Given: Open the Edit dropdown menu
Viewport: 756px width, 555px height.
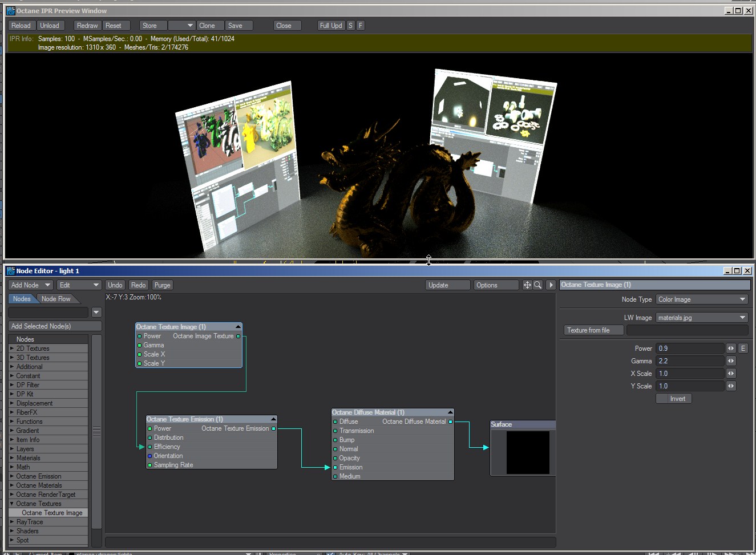Looking at the screenshot, I should pos(79,285).
